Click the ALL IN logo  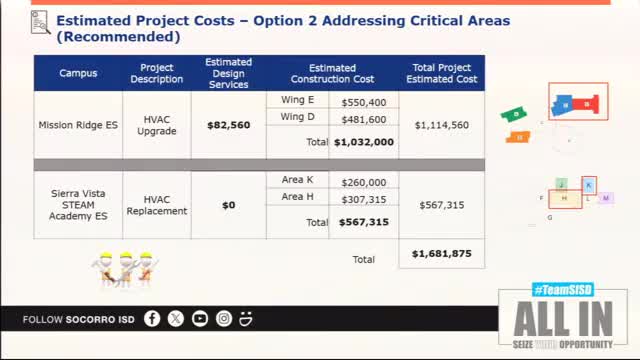563,319
